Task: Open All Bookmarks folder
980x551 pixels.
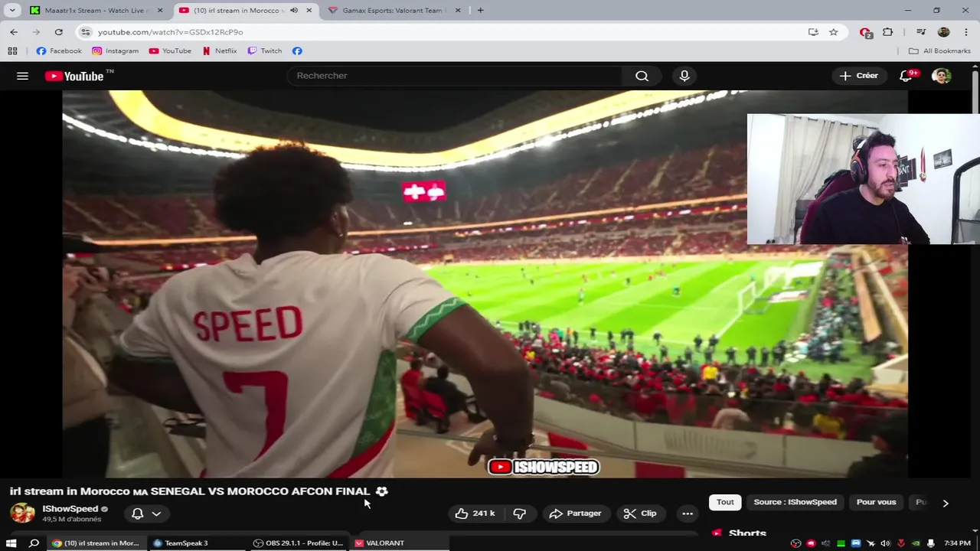Action: pyautogui.click(x=939, y=51)
